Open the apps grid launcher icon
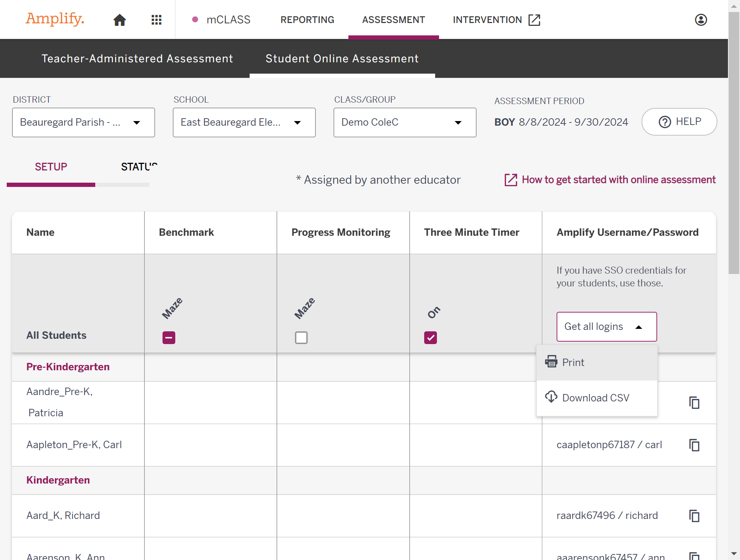The height and width of the screenshot is (560, 740). point(156,20)
